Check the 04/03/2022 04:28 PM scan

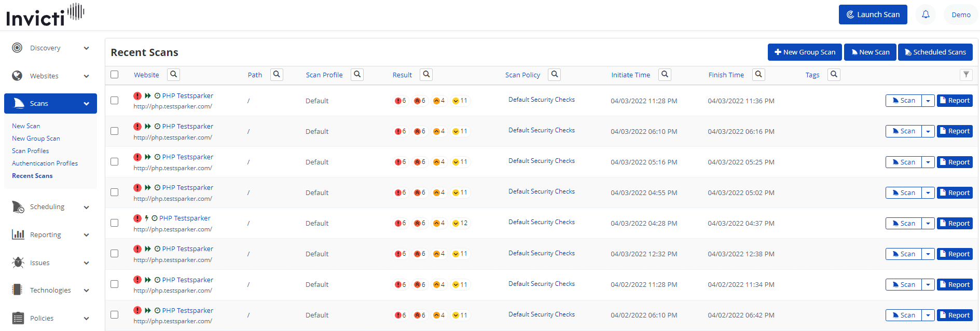coord(115,223)
